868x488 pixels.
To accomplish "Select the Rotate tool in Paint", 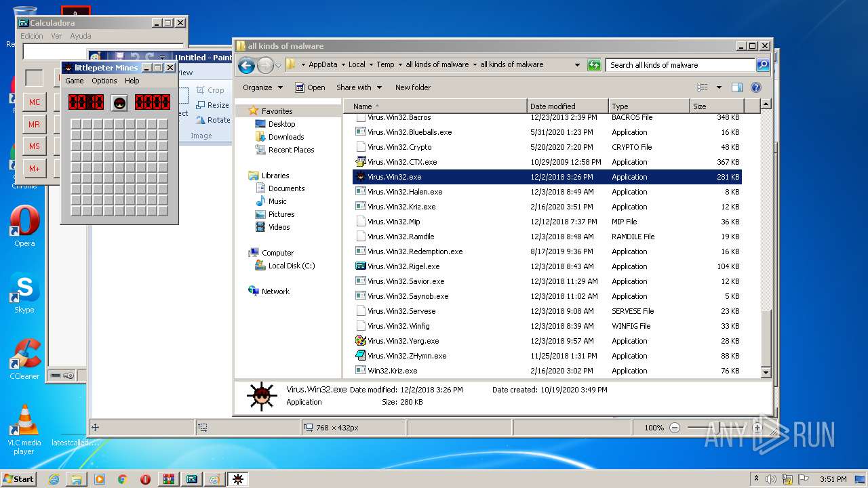I will [213, 120].
